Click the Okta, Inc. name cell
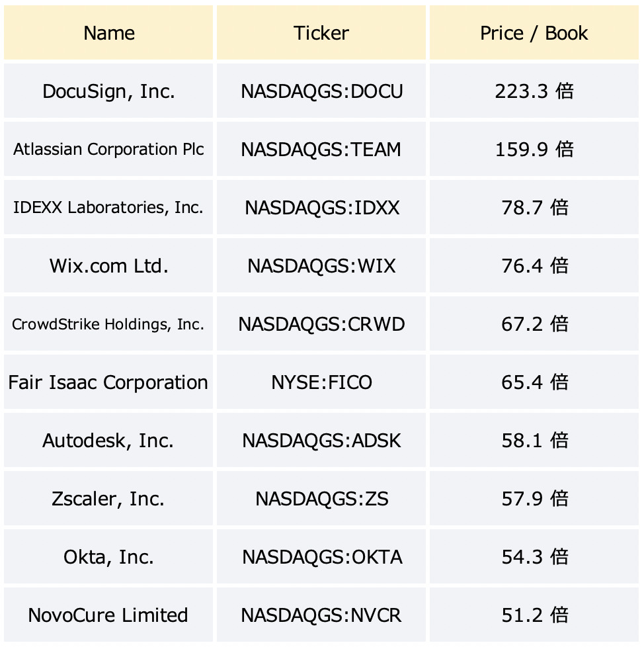644x647 pixels. [x=108, y=556]
